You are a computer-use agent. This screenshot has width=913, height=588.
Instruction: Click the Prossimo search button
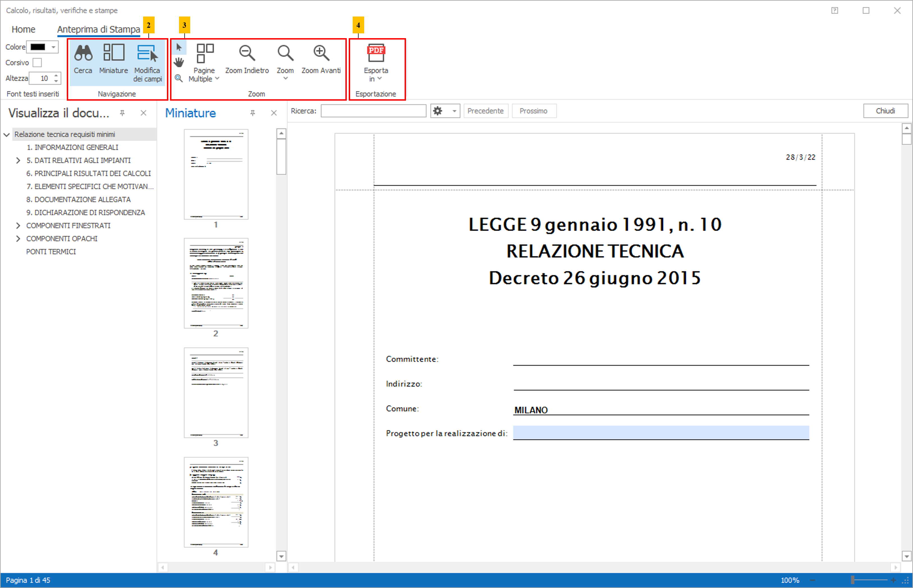(533, 111)
